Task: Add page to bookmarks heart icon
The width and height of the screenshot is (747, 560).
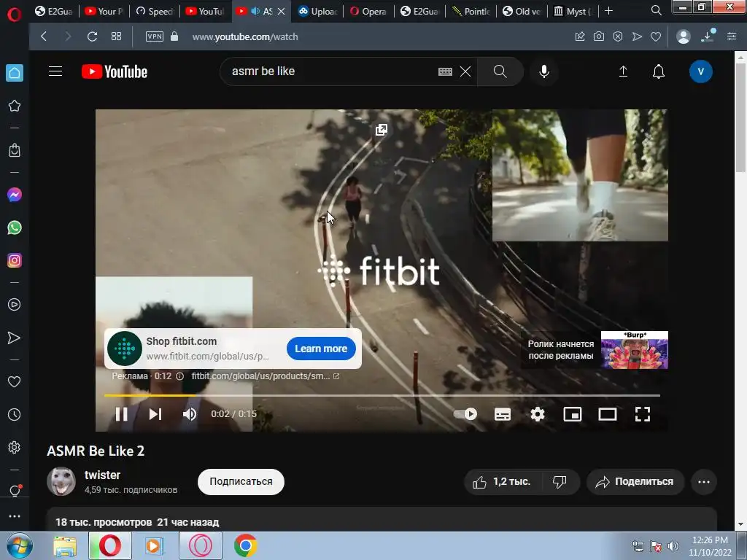Action: pos(656,36)
